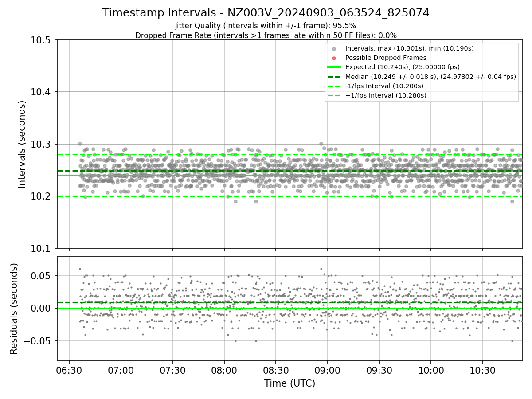Click the 09:00 time tick label
Screen dimensions: 532x399
pyautogui.click(x=328, y=370)
